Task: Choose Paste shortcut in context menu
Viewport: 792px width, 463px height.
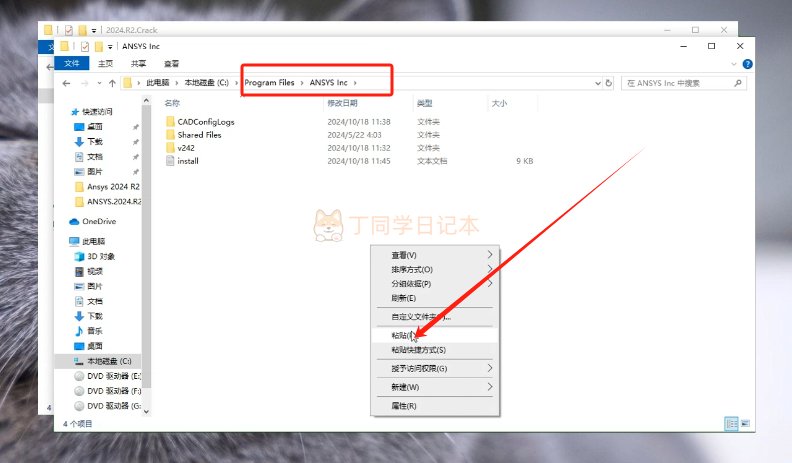Action: tap(435, 350)
